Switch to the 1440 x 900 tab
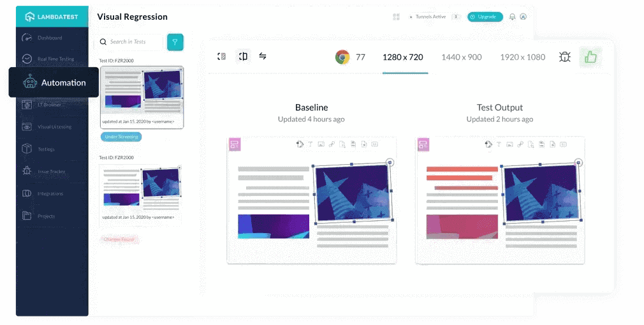Image resolution: width=644 pixels, height=325 pixels. click(462, 57)
